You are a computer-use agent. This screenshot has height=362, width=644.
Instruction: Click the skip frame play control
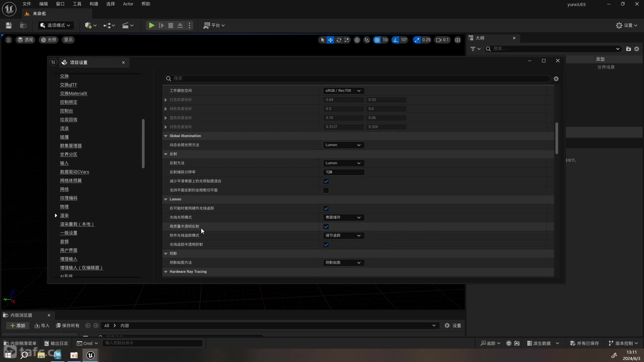pos(161,25)
